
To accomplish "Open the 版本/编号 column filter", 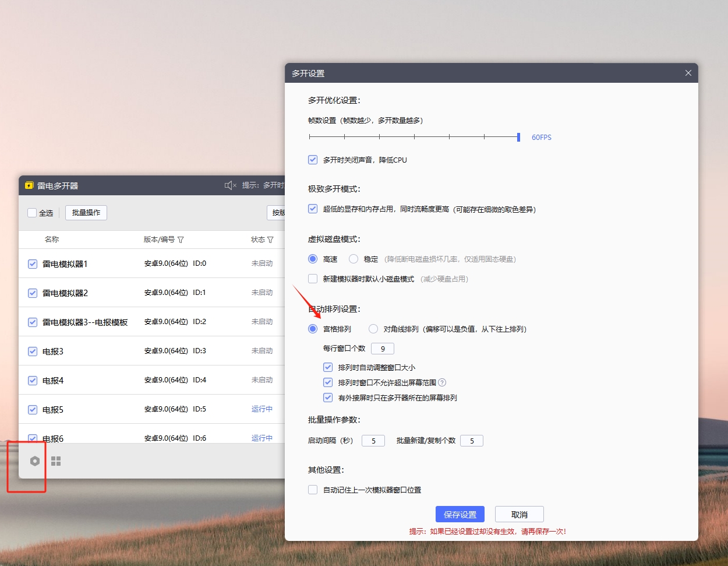I will tap(181, 240).
